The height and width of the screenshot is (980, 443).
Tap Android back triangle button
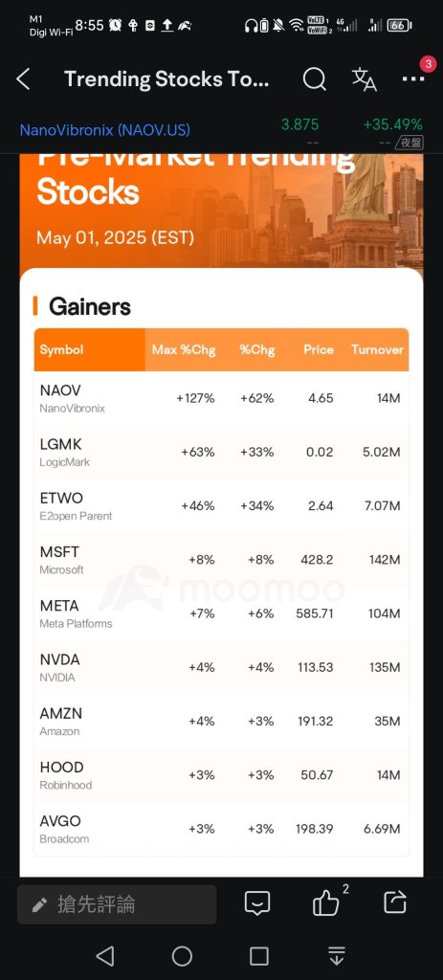pos(105,956)
